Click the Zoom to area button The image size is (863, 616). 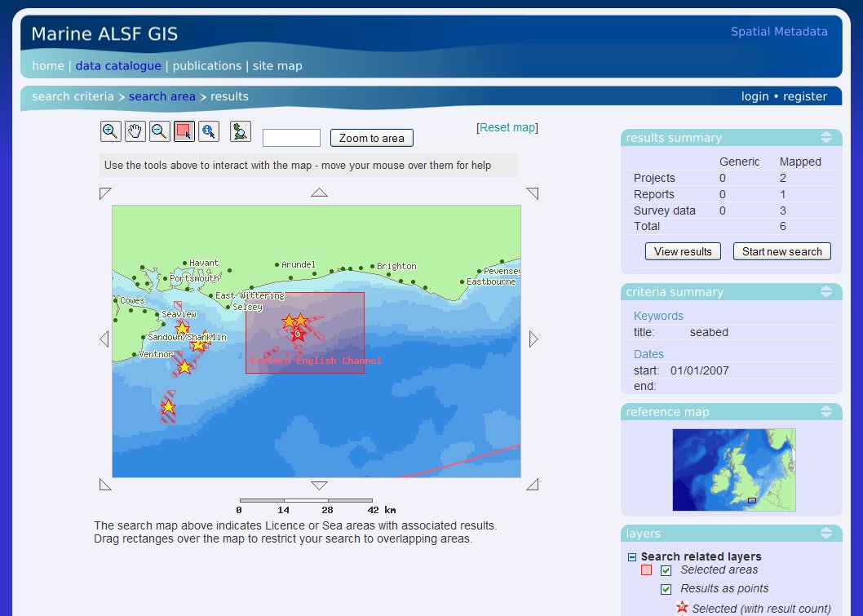(371, 138)
